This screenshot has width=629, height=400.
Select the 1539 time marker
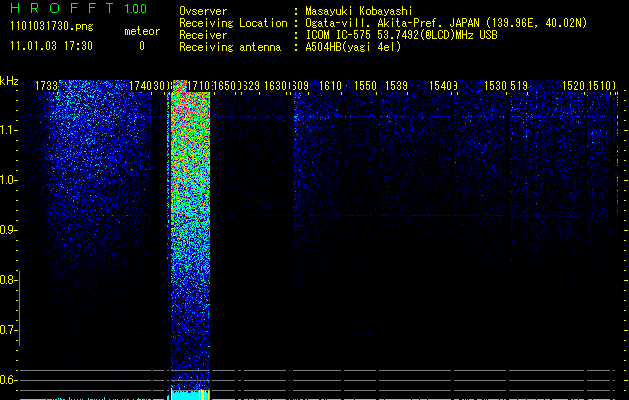point(396,86)
